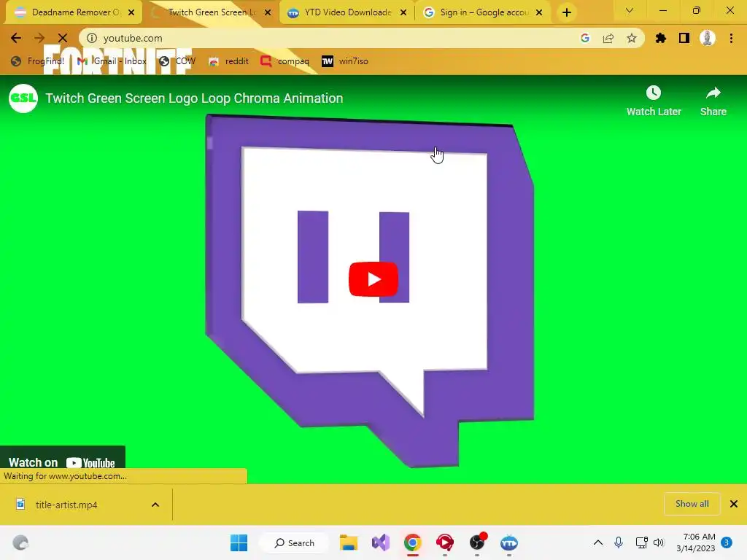This screenshot has width=747, height=560.
Task: View site information icon in address bar
Action: point(92,38)
